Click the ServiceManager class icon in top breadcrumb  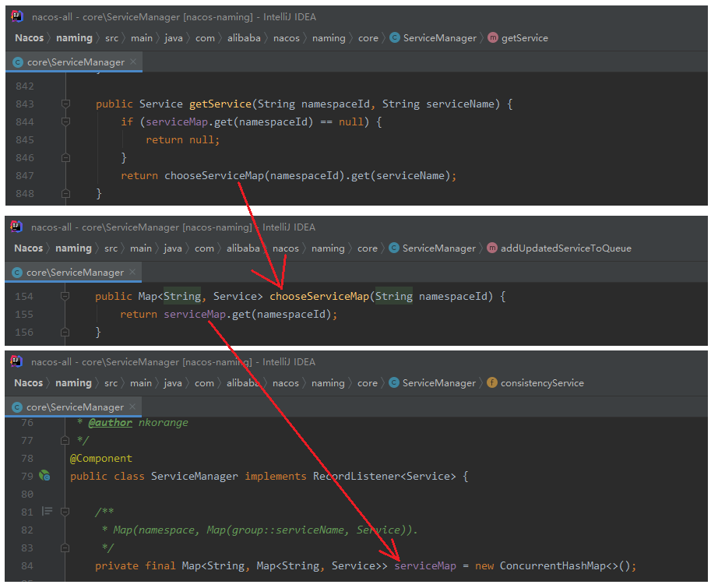click(x=395, y=37)
